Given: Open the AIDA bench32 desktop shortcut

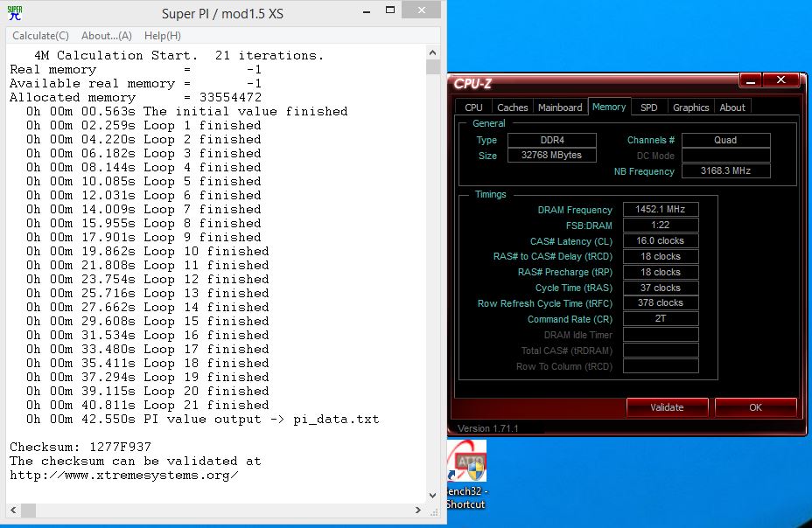Looking at the screenshot, I should point(466,475).
